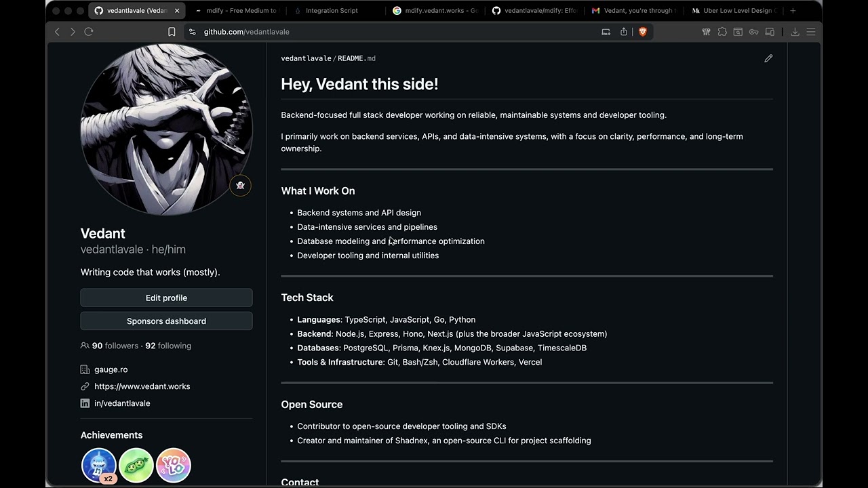Open the Sponsors dashboard
The width and height of the screenshot is (868, 488).
pos(166,321)
